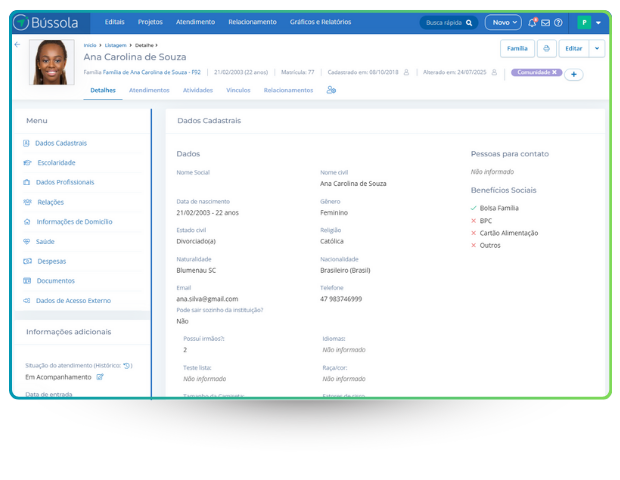Click the Relações people icon
The height and width of the screenshot is (480, 620).
[27, 202]
